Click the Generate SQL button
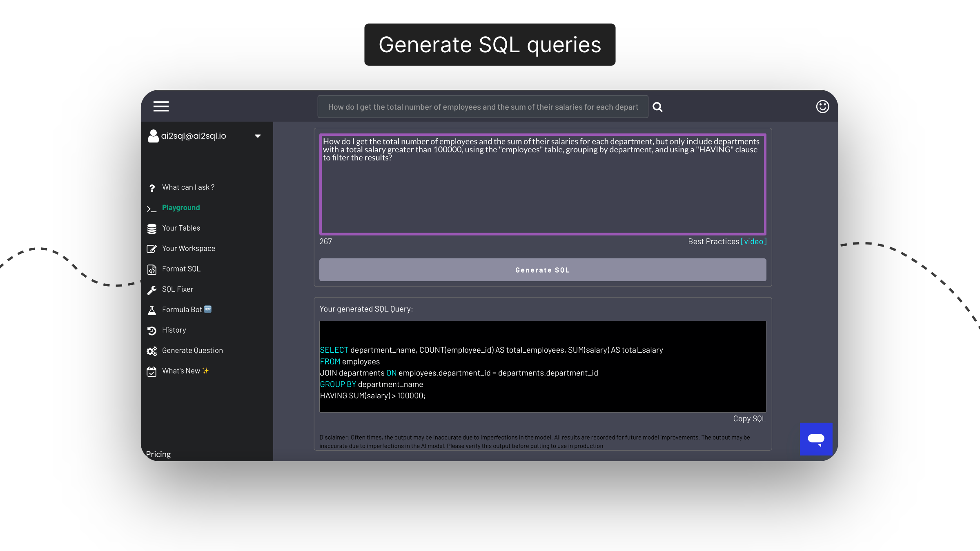 tap(542, 269)
